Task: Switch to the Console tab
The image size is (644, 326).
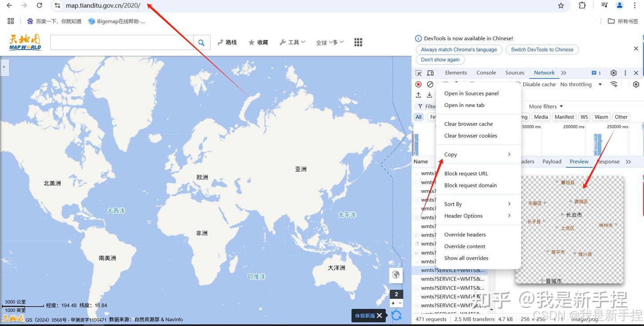Action: (x=486, y=72)
